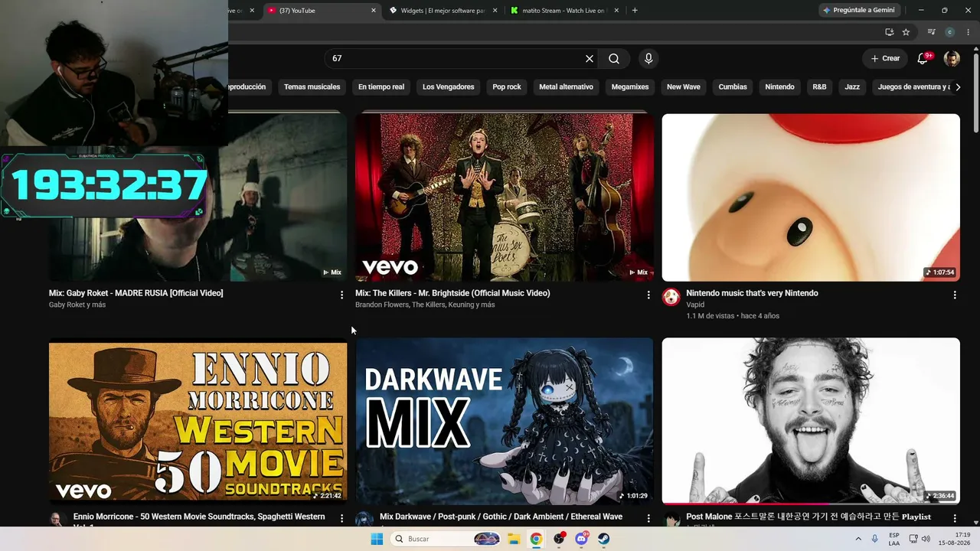Close the YouTube tab
This screenshot has width=980, height=551.
(x=374, y=11)
